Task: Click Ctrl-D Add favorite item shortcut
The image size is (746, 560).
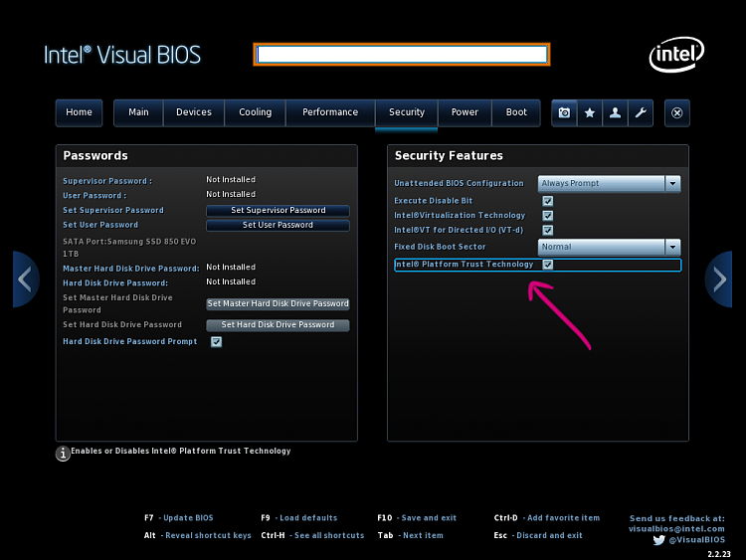Action: (547, 518)
